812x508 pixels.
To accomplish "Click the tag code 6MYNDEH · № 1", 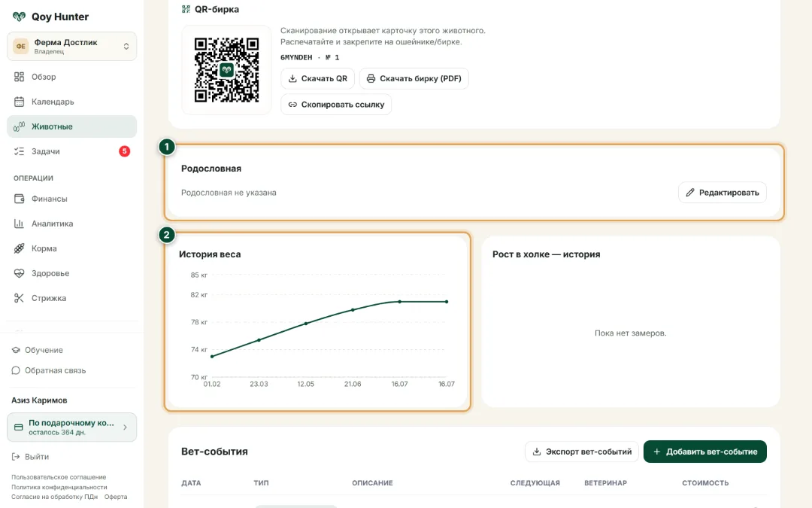I will point(310,57).
